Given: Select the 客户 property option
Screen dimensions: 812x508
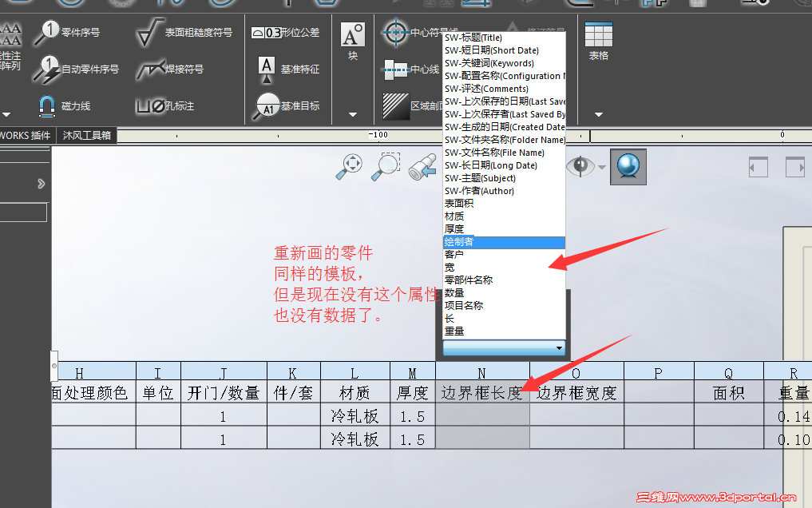Looking at the screenshot, I should (x=504, y=254).
